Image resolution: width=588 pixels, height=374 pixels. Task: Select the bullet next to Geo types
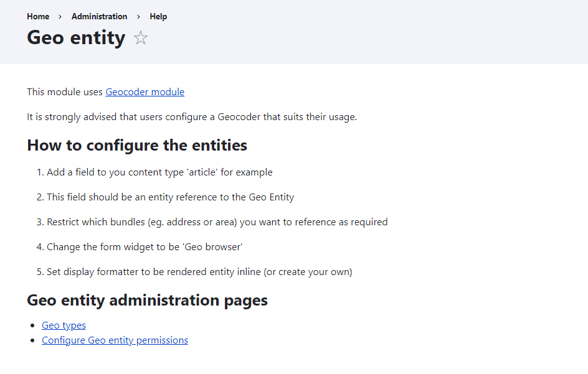point(34,325)
